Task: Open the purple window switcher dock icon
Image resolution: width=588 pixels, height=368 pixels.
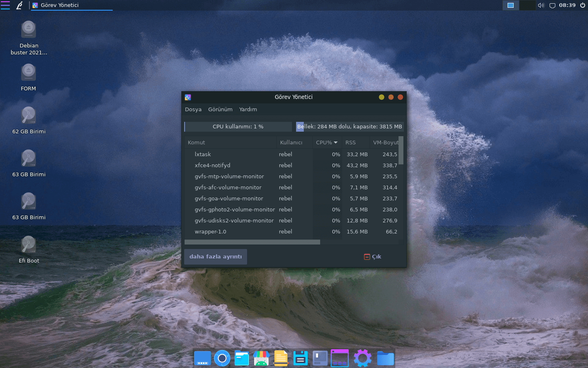Action: (340, 358)
